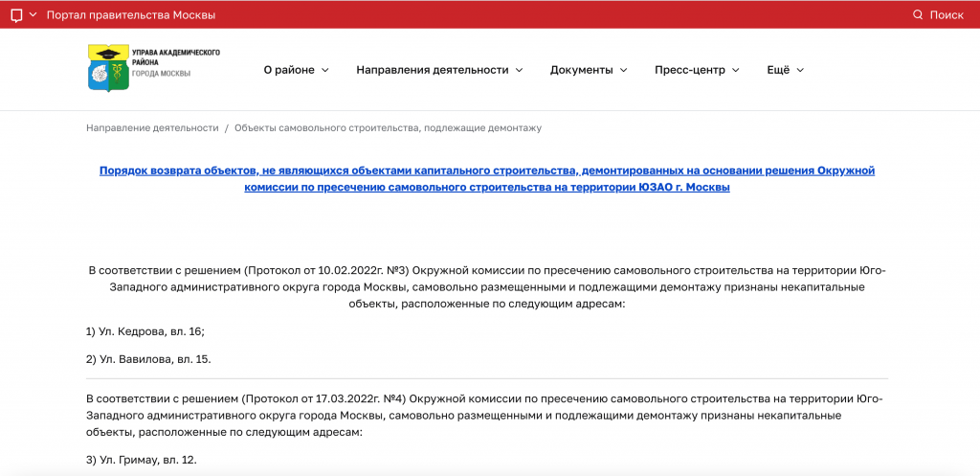
Task: Open the Пресс-центр menu
Action: [x=690, y=70]
